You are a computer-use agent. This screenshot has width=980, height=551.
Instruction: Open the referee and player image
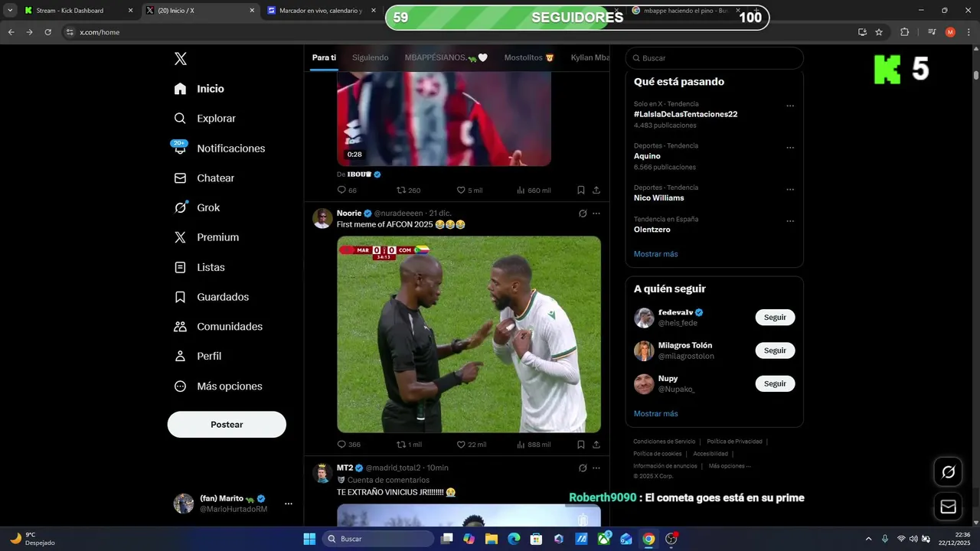click(x=469, y=334)
